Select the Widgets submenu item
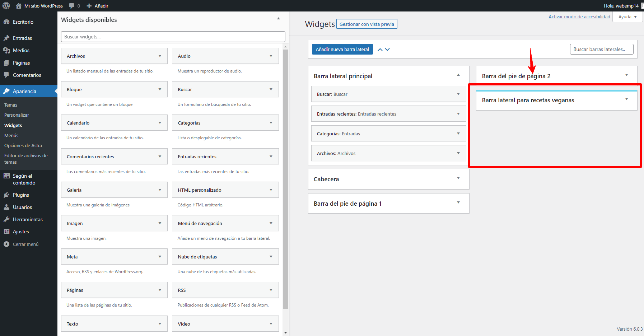 click(x=13, y=126)
